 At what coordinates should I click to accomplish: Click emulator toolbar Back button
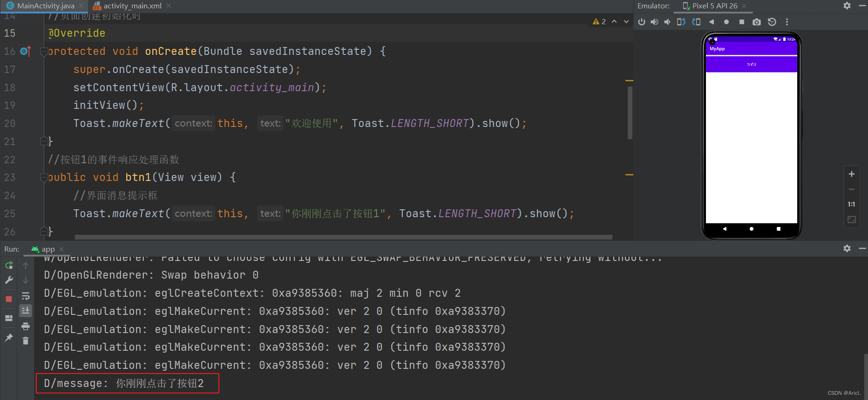[x=712, y=22]
